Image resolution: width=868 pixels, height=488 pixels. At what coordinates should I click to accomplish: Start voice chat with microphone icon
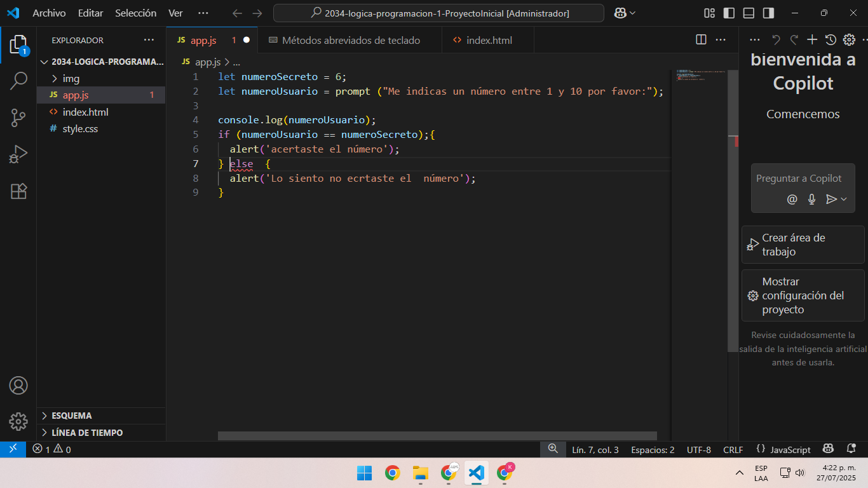[811, 199]
